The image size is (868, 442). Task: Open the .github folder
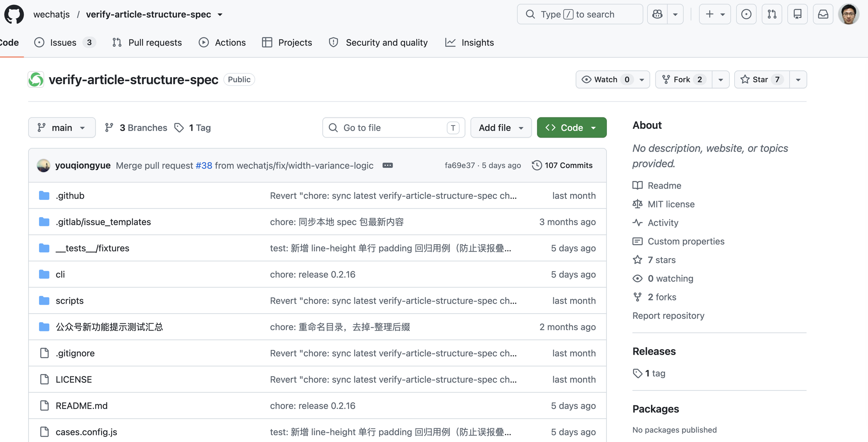click(x=70, y=195)
